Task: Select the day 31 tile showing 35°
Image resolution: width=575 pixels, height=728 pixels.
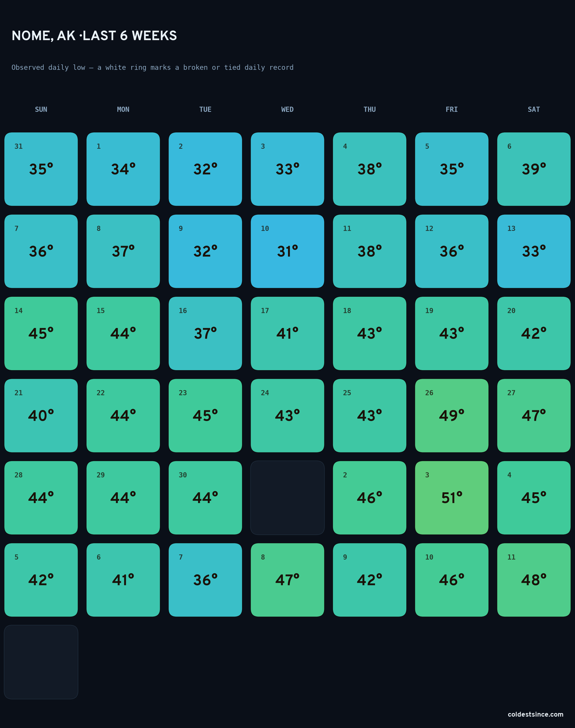Action: pyautogui.click(x=41, y=169)
